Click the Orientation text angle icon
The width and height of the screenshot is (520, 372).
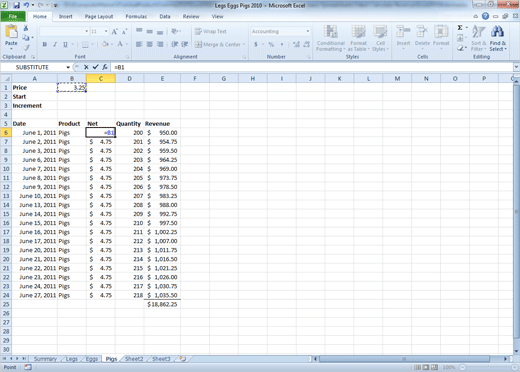[175, 31]
